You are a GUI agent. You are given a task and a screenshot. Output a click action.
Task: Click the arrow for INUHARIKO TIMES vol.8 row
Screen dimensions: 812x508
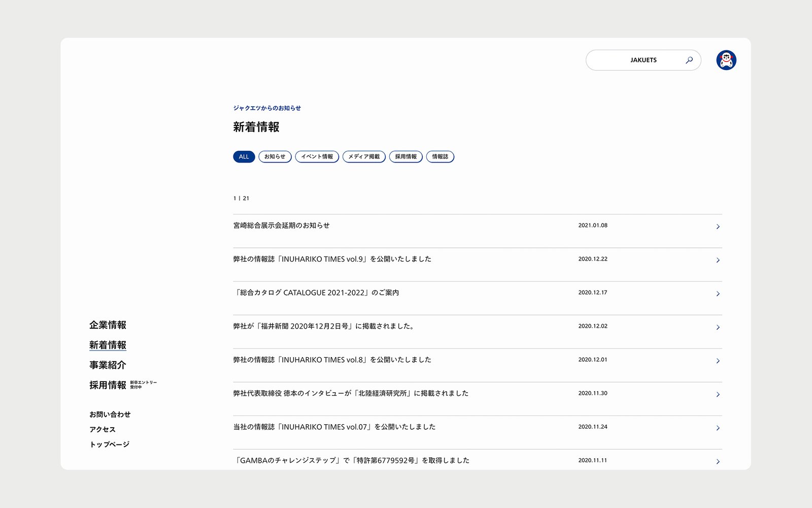[x=718, y=361]
